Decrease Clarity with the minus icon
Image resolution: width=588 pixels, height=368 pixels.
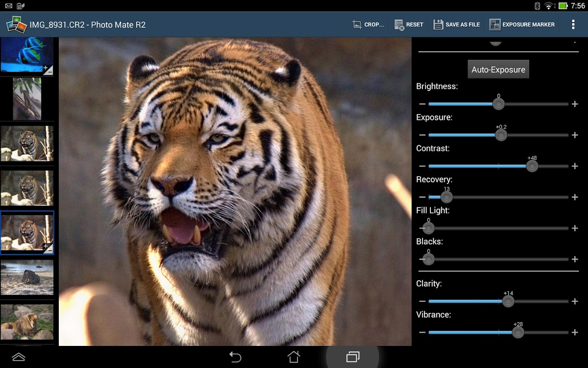point(422,301)
